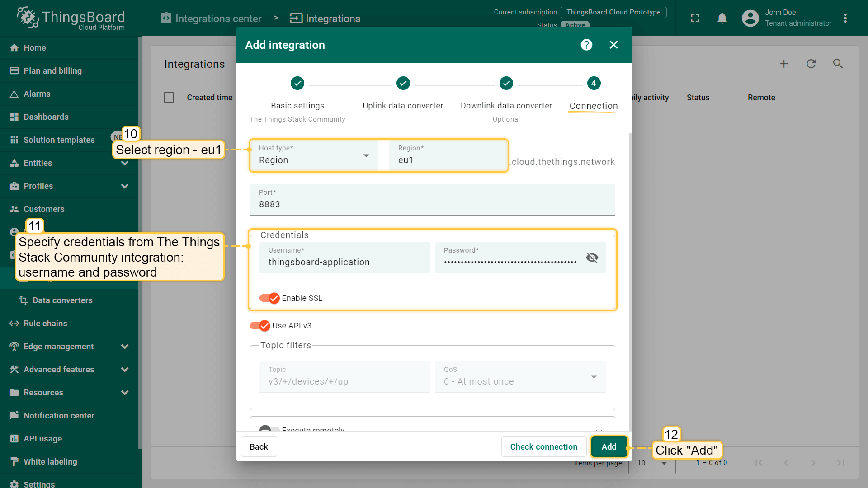This screenshot has width=868, height=488.
Task: Click the Port input field
Action: pyautogui.click(x=432, y=199)
